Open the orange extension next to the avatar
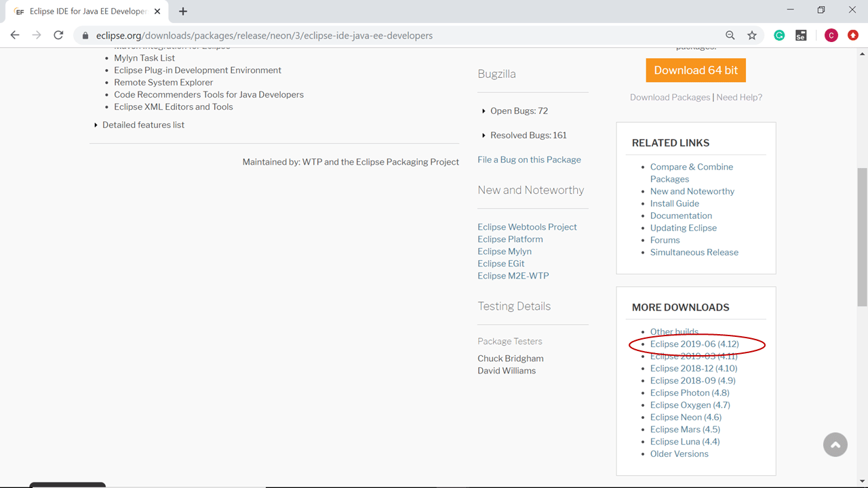Viewport: 868px width, 488px height. tap(852, 35)
